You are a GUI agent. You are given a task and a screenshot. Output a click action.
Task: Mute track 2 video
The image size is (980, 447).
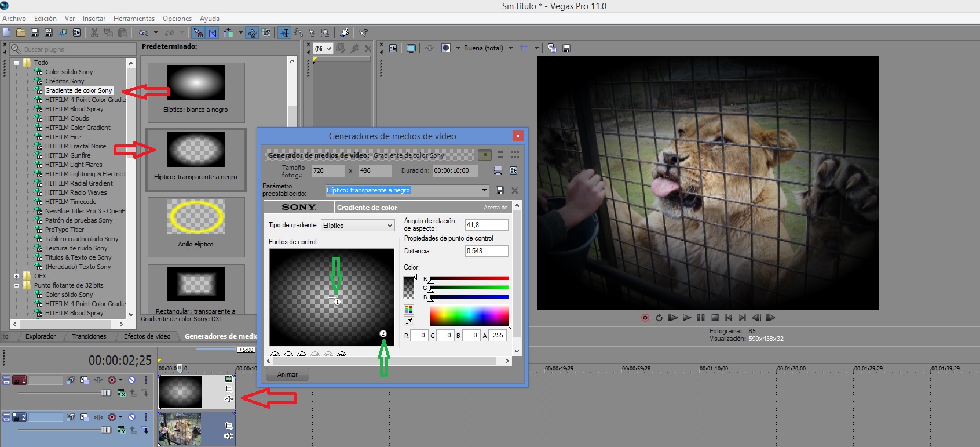tap(131, 417)
